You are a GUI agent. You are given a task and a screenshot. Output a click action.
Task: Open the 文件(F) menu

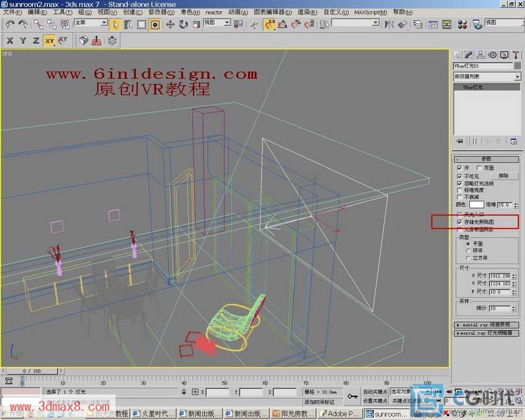click(12, 12)
